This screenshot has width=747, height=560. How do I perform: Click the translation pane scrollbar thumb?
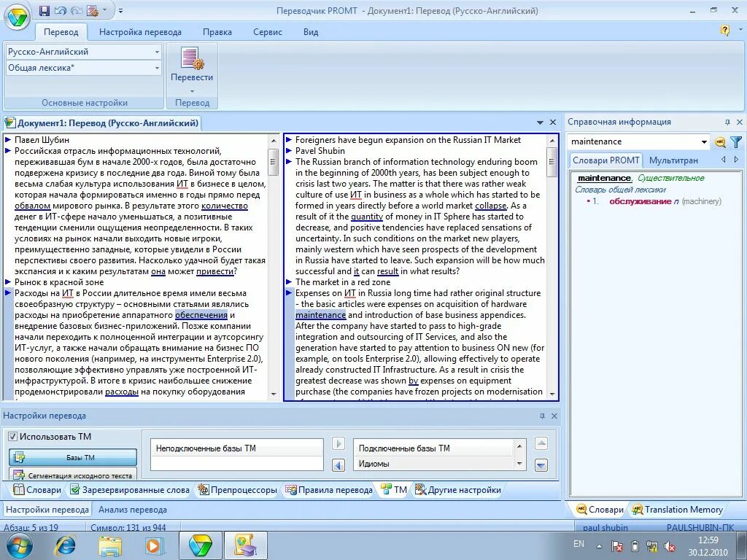coord(551,162)
